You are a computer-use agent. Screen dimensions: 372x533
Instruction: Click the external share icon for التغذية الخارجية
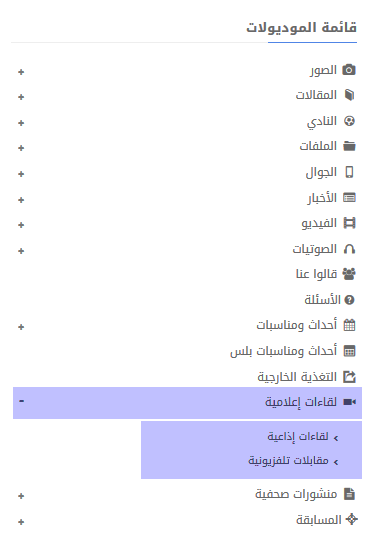tap(349, 377)
